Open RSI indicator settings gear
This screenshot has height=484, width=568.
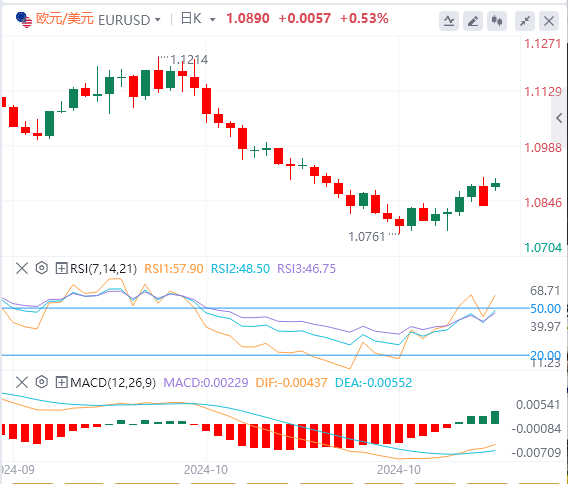[42, 268]
